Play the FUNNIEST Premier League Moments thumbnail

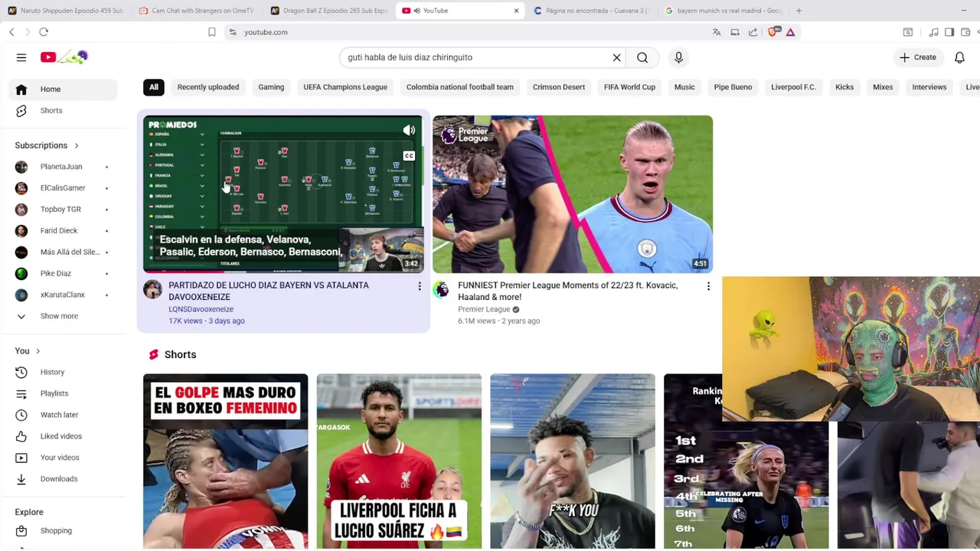(573, 194)
